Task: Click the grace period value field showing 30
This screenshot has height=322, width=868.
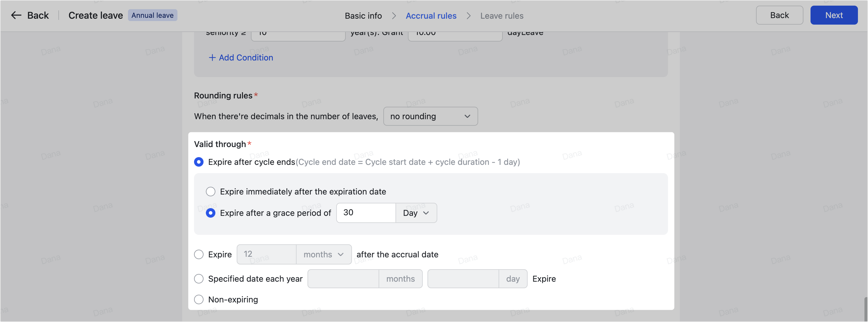Action: (x=366, y=213)
